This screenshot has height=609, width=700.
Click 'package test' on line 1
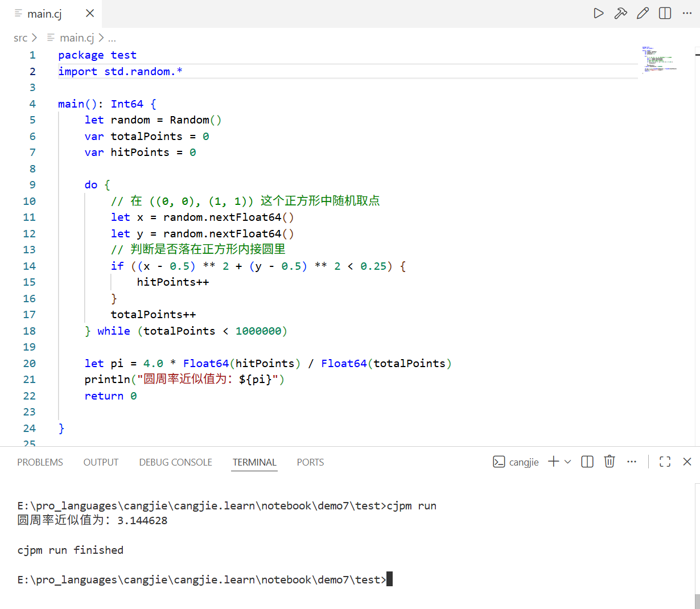97,55
